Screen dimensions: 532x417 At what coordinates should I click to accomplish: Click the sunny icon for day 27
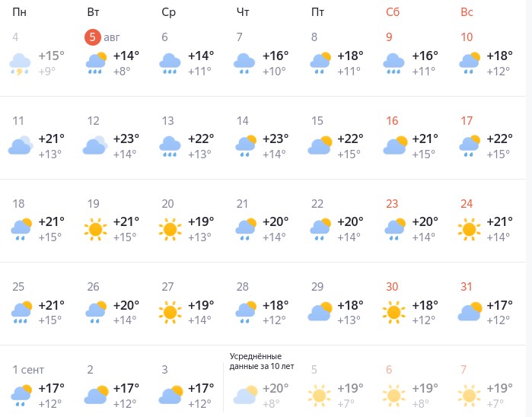click(170, 310)
